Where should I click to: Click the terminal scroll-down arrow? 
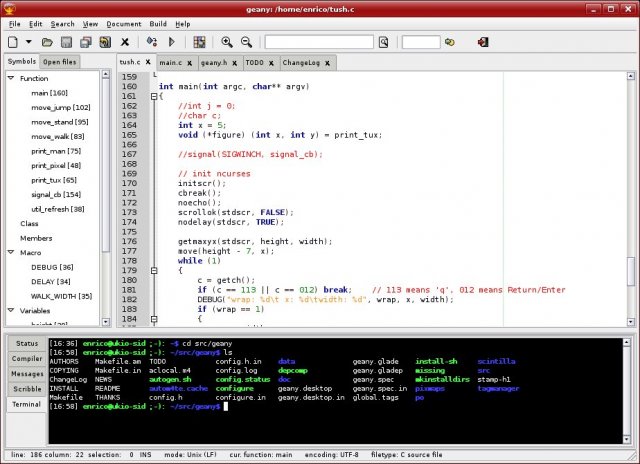(627, 439)
